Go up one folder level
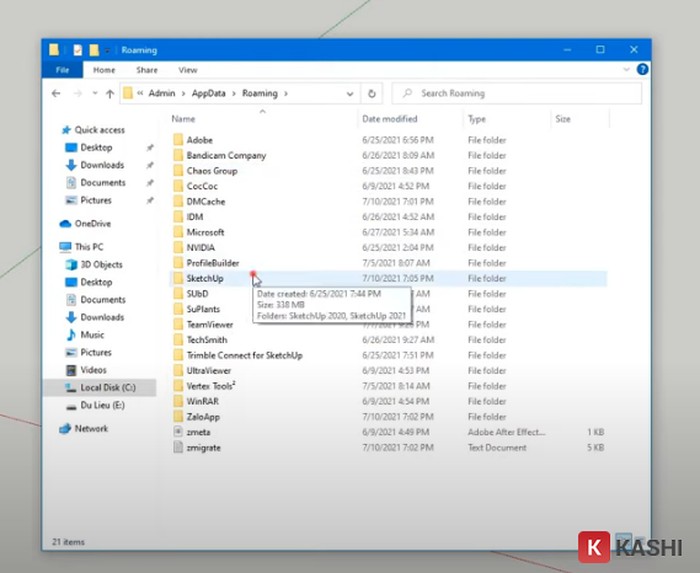Image resolution: width=700 pixels, height=573 pixels. tap(110, 94)
